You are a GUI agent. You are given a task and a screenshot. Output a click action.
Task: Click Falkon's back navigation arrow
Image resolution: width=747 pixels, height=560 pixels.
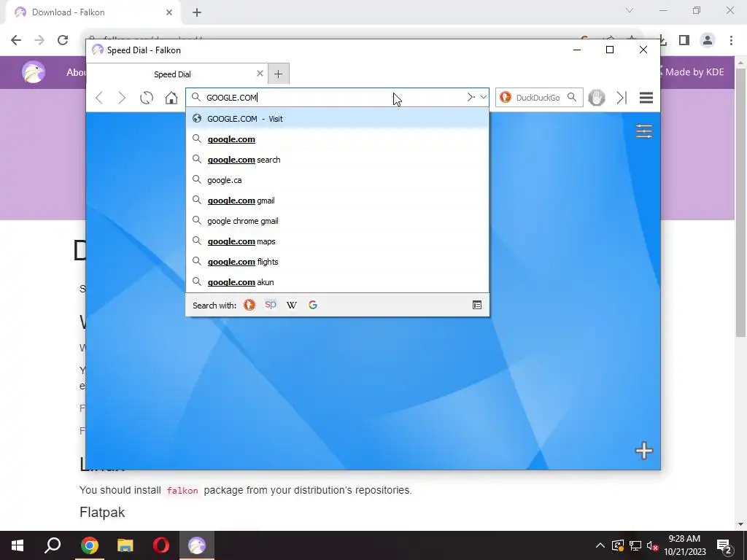click(99, 98)
